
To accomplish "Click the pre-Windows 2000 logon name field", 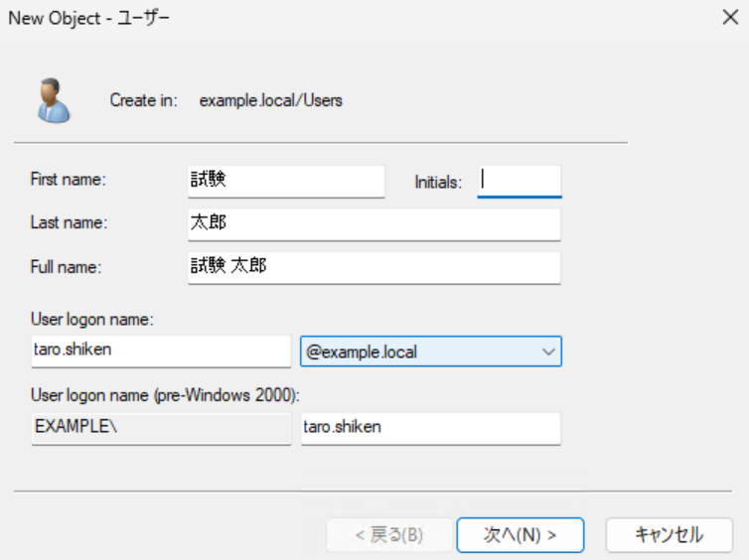I will click(x=430, y=428).
